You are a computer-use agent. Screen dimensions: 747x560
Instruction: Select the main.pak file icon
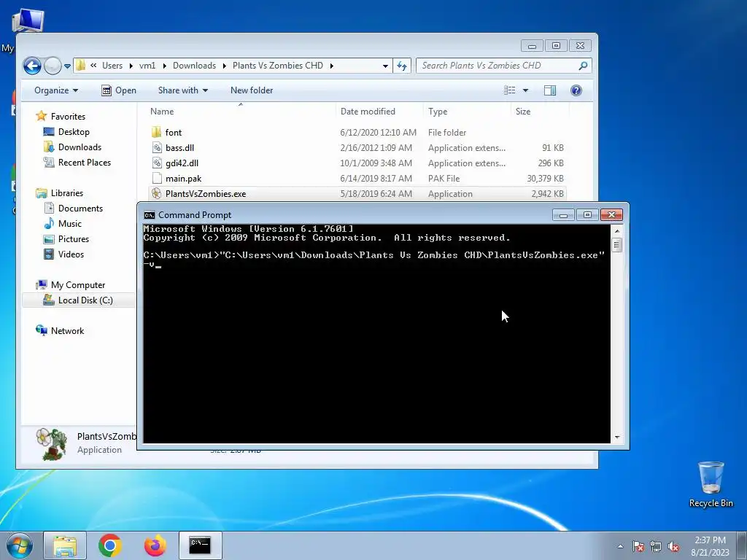(x=157, y=179)
